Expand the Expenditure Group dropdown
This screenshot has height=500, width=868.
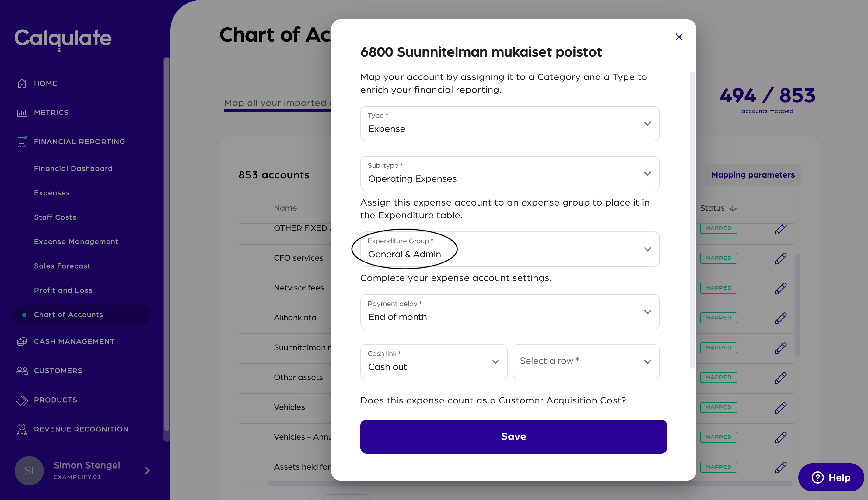click(510, 249)
